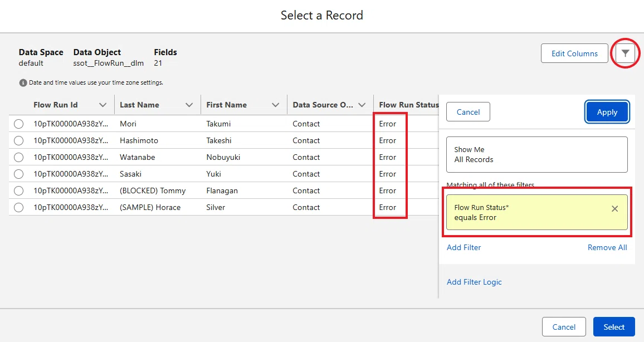Screen dimensions: 644x342
Task: Click the Last Name cell Sasaki
Action: click(x=130, y=174)
